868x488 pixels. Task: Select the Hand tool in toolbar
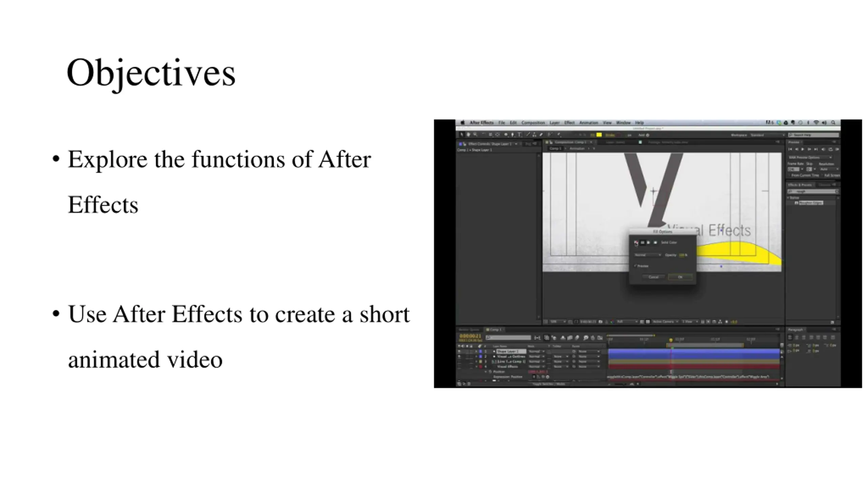point(468,135)
